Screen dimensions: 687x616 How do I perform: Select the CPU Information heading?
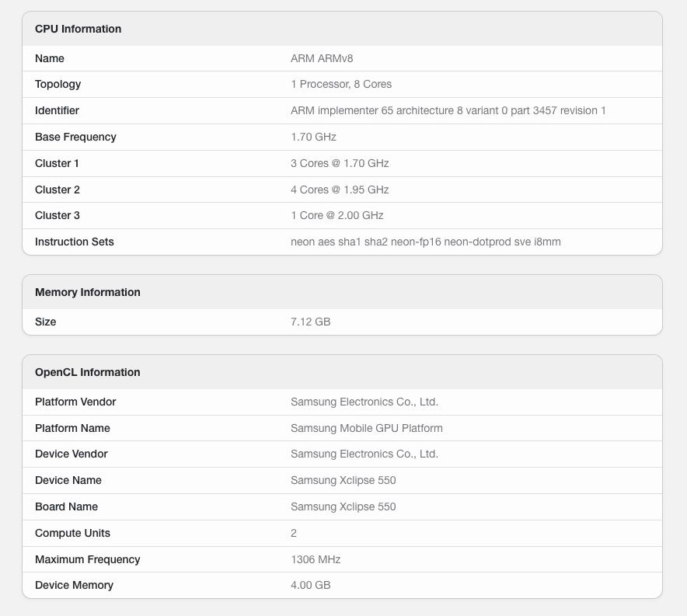78,29
